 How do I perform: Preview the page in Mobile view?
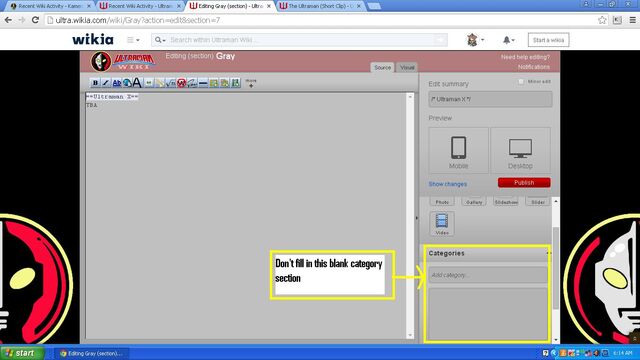(x=458, y=151)
